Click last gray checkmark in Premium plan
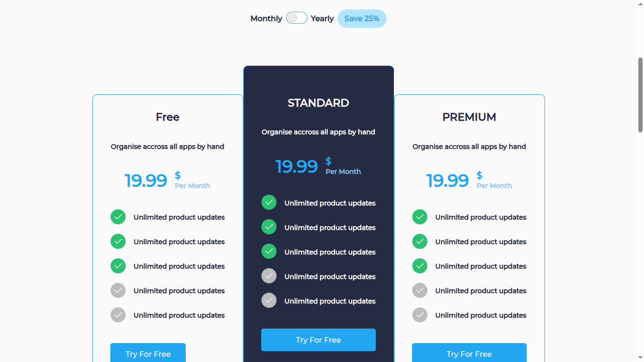644x362 pixels. pyautogui.click(x=420, y=315)
